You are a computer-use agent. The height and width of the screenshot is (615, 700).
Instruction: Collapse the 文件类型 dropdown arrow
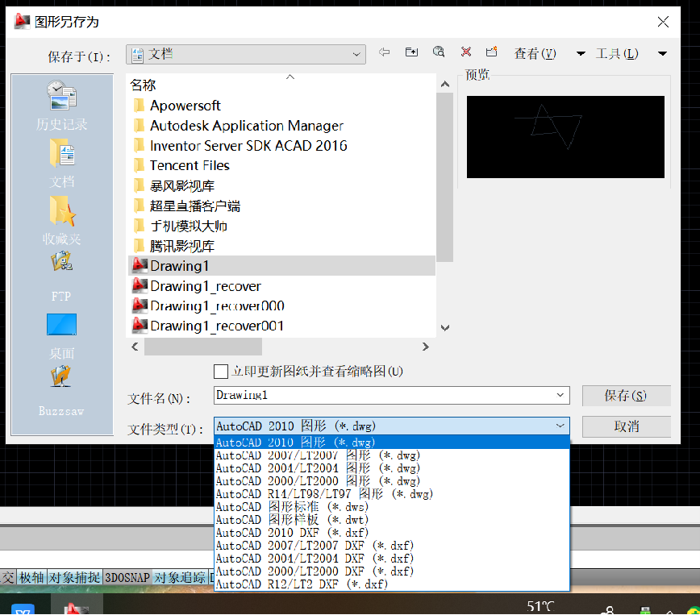coord(560,426)
